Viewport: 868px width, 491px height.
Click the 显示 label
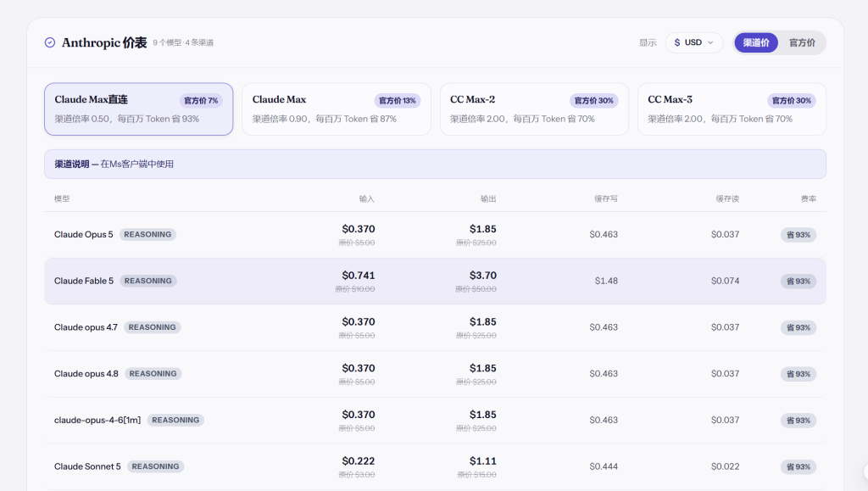(x=648, y=42)
